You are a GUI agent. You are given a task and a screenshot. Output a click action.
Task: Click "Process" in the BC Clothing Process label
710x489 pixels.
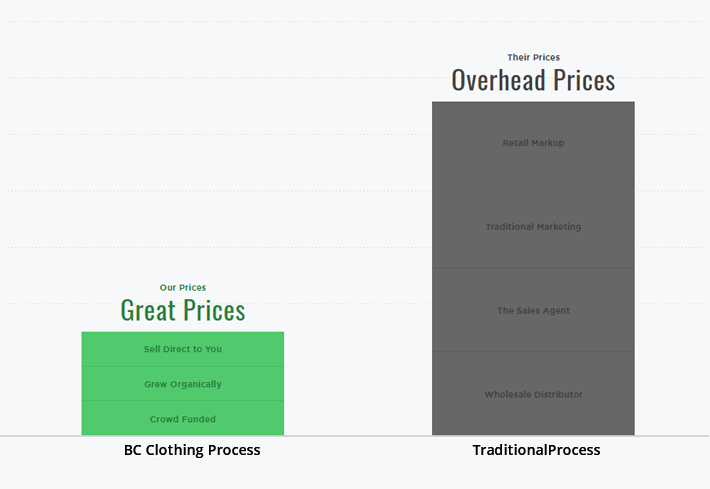click(234, 450)
